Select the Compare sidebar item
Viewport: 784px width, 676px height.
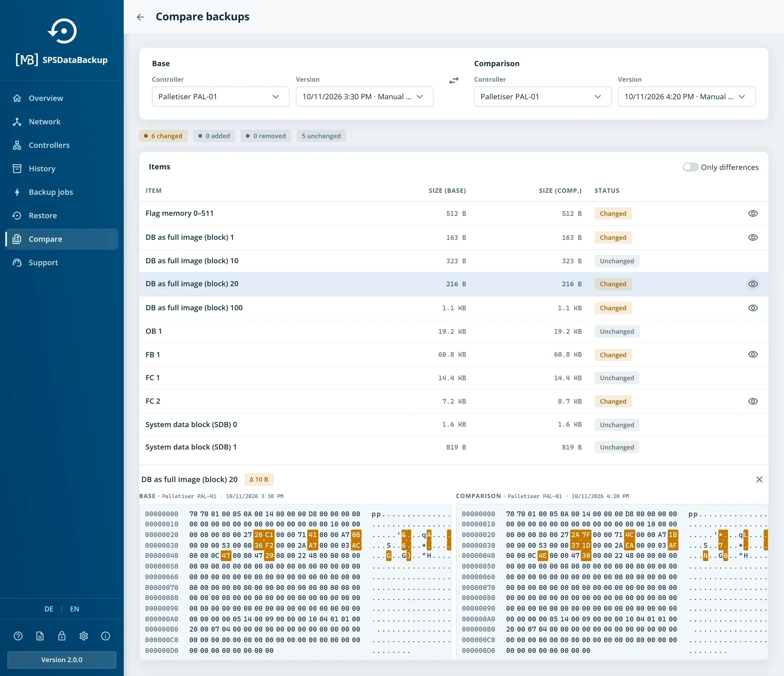tap(62, 239)
